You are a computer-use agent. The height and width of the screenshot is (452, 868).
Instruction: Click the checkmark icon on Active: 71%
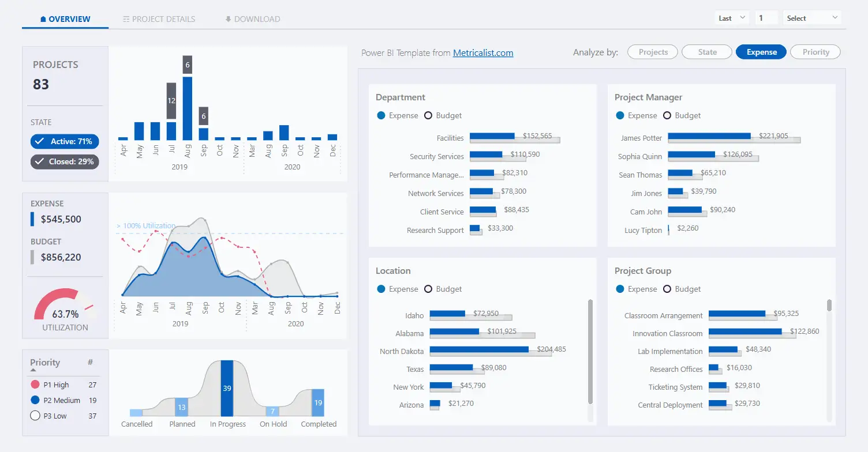(40, 142)
